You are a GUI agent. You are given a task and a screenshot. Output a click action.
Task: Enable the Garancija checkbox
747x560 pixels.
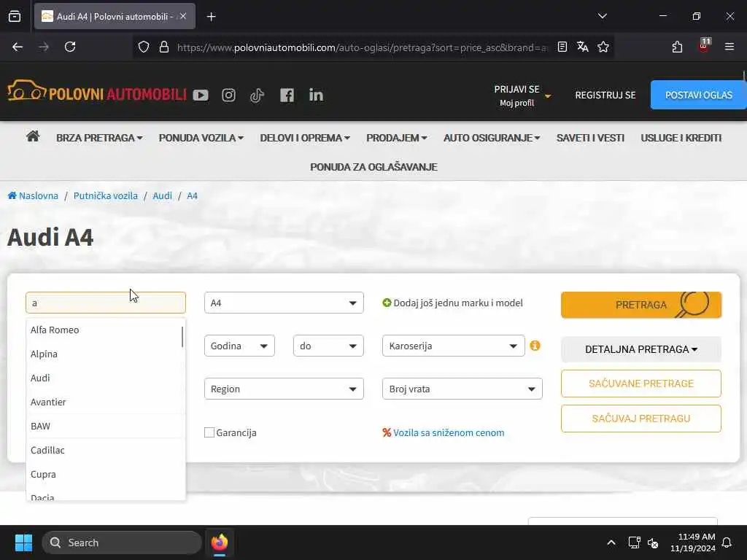[x=209, y=432]
